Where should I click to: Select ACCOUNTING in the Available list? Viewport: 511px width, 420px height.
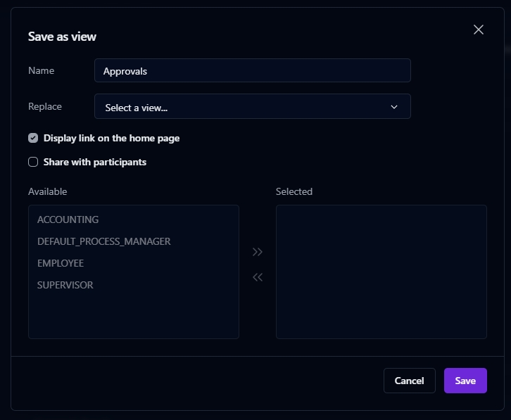68,219
